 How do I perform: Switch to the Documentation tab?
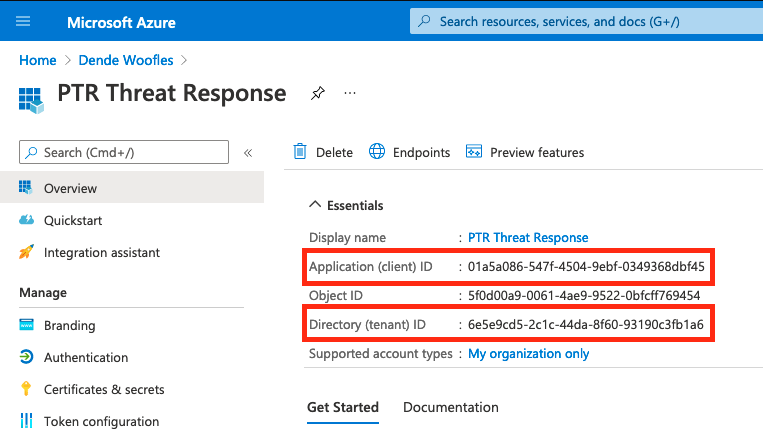(450, 407)
